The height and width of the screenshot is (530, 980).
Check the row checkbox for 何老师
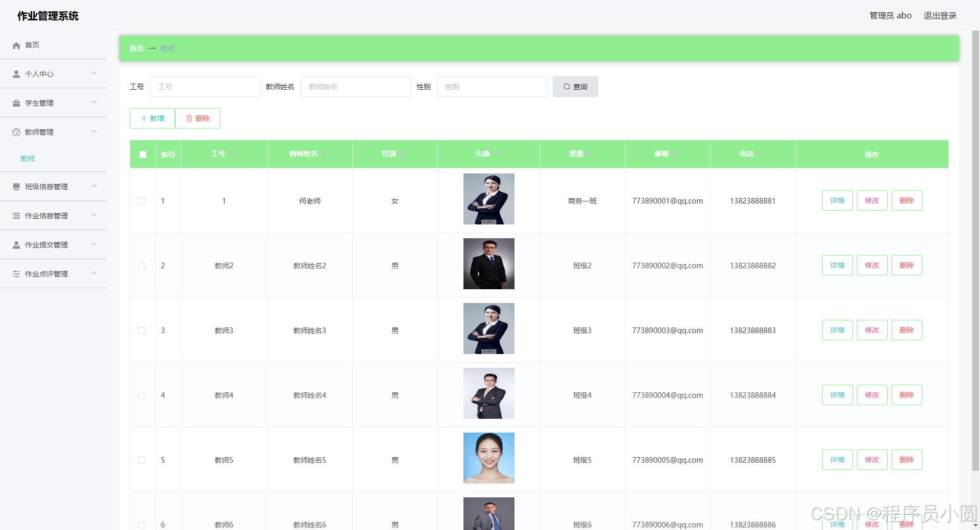click(x=142, y=201)
